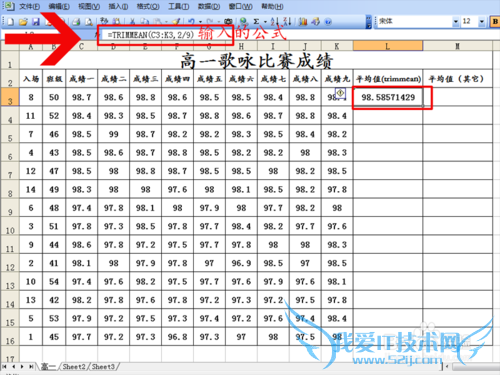This screenshot has width=500, height=375.
Task: Show previous sheet tab with scroll arrow
Action: (x=14, y=366)
